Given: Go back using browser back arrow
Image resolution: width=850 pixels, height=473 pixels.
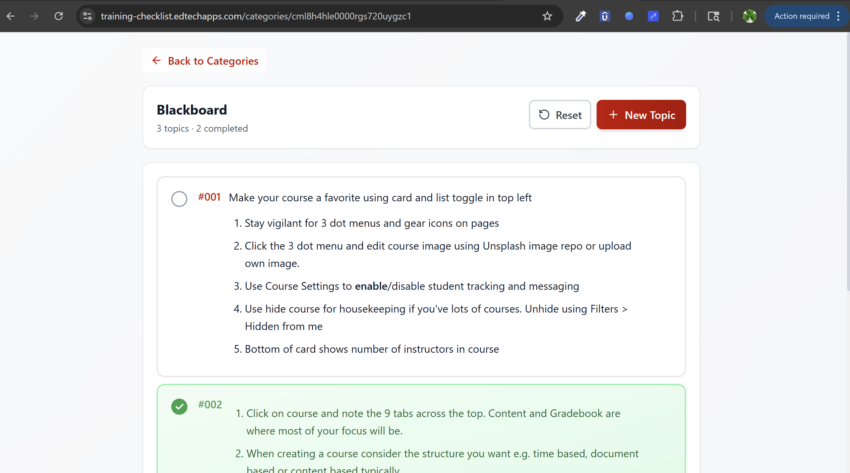Looking at the screenshot, I should (10, 16).
